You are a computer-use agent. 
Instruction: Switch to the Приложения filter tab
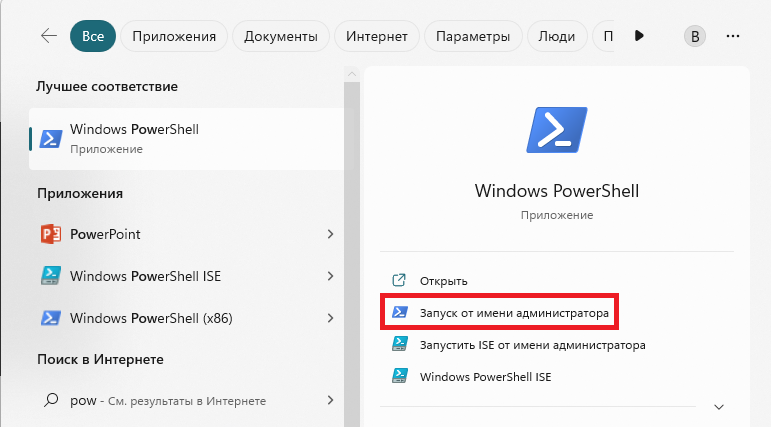(174, 36)
